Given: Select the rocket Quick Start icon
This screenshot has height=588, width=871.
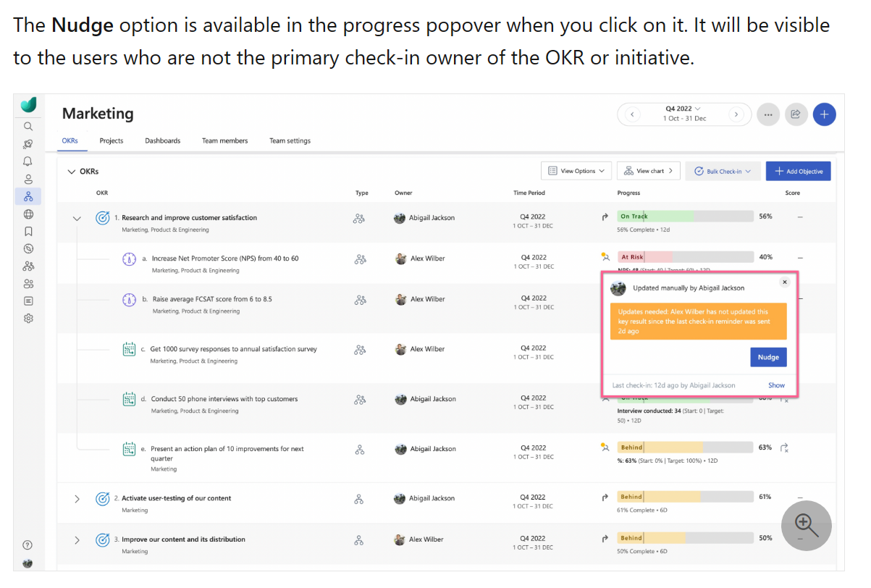Looking at the screenshot, I should pyautogui.click(x=28, y=143).
